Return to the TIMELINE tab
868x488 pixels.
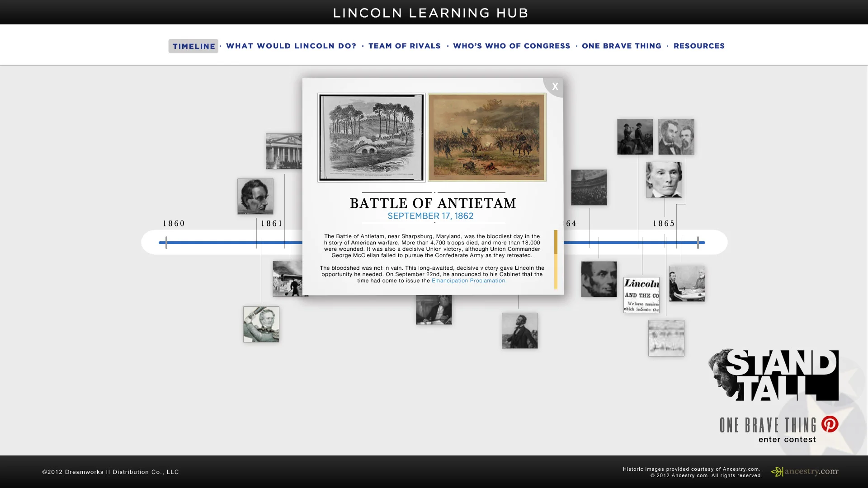click(193, 46)
